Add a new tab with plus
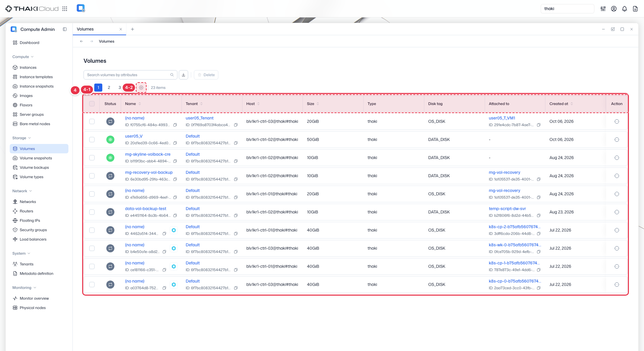 point(132,29)
